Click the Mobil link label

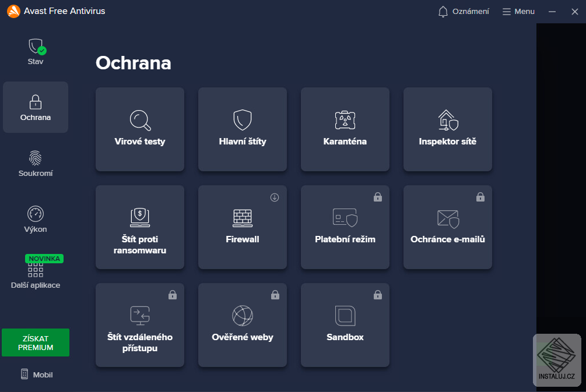tap(43, 375)
